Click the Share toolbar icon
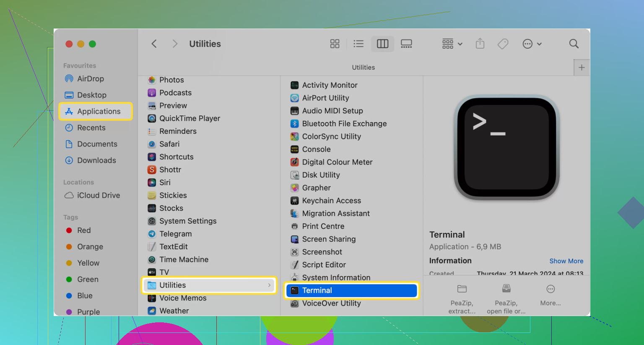The width and height of the screenshot is (644, 345). click(x=480, y=44)
